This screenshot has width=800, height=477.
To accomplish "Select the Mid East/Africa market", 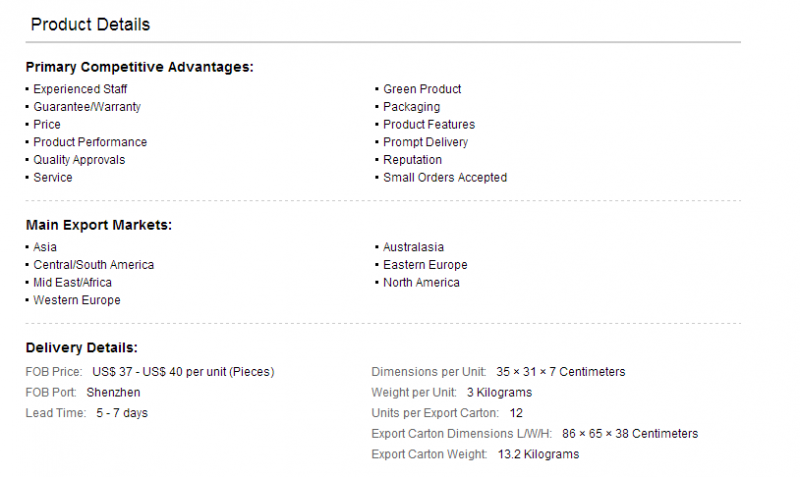I will click(x=72, y=283).
